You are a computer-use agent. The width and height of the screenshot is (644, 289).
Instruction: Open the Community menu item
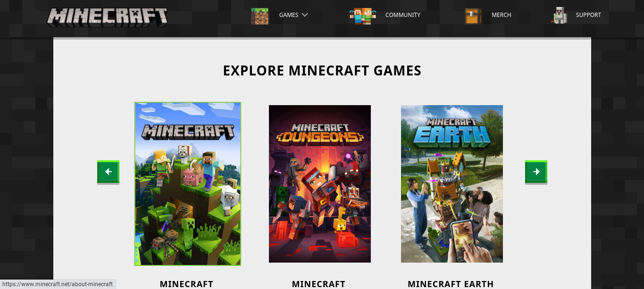pyautogui.click(x=402, y=15)
